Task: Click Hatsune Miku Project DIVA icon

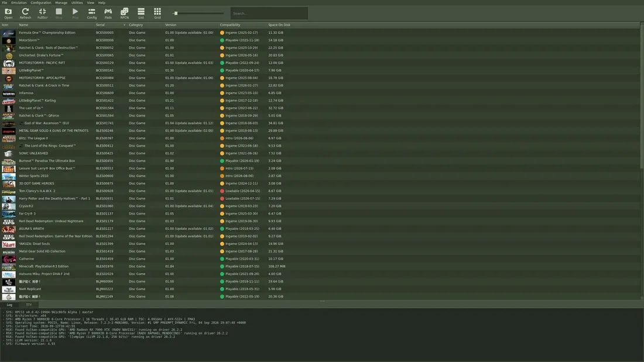Action: [x=9, y=274]
